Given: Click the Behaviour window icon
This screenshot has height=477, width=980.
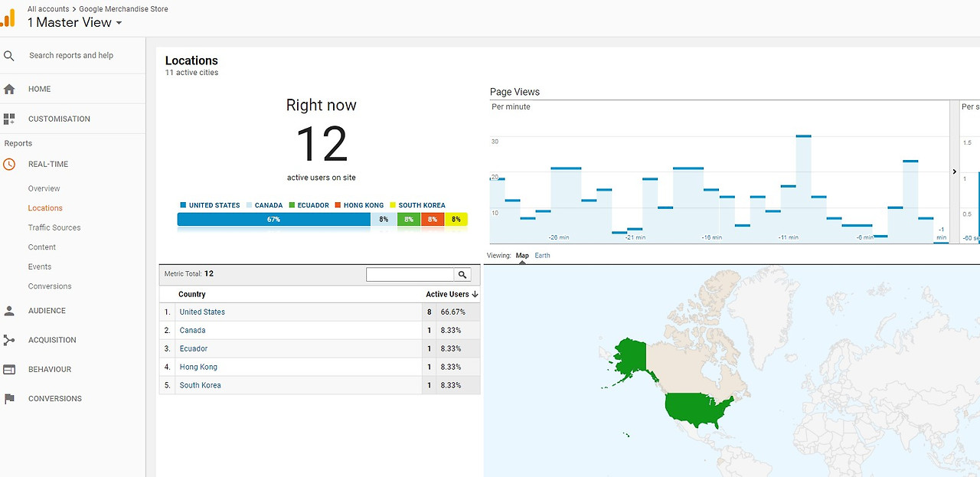Looking at the screenshot, I should pos(9,369).
